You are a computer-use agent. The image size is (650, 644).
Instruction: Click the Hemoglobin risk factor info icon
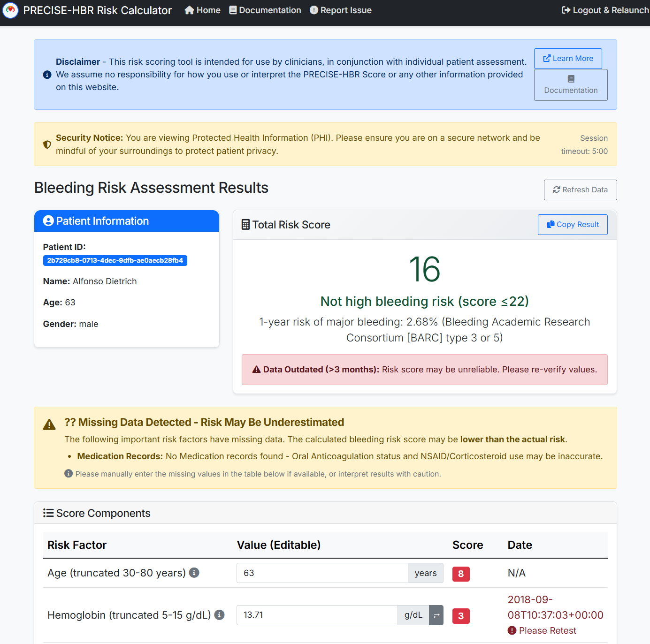click(x=220, y=615)
